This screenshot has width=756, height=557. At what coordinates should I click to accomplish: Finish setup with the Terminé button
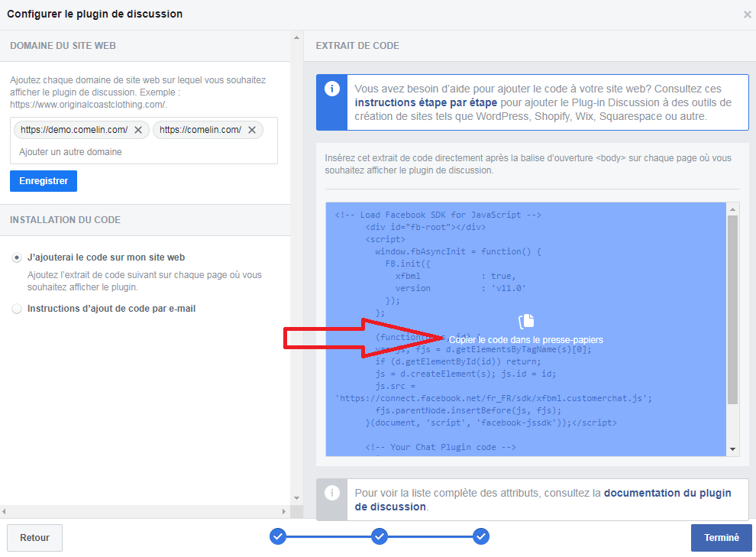tap(722, 538)
